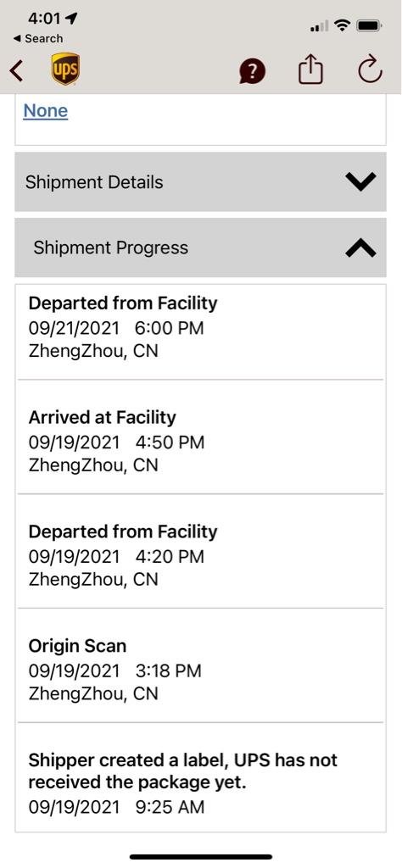The height and width of the screenshot is (868, 402).
Task: Tap the share icon
Action: point(310,70)
